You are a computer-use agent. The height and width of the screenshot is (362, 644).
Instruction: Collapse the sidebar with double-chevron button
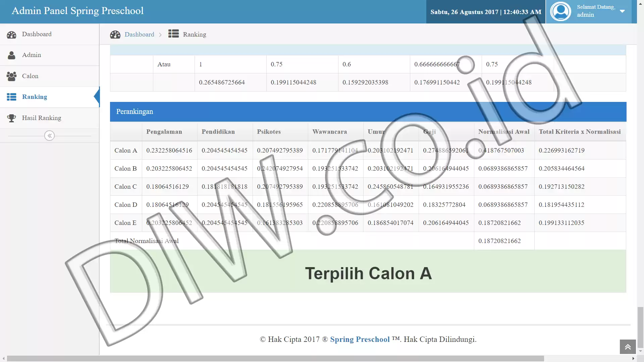tap(49, 136)
